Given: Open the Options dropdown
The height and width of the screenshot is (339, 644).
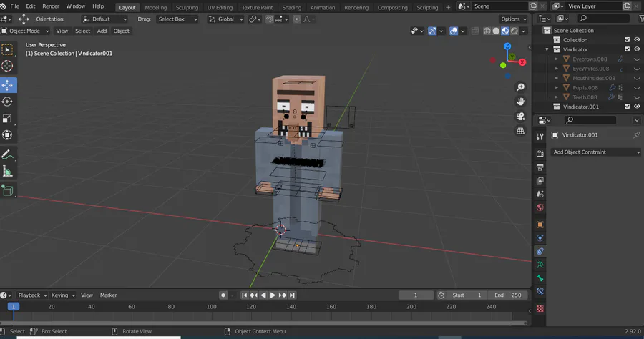Looking at the screenshot, I should point(513,19).
